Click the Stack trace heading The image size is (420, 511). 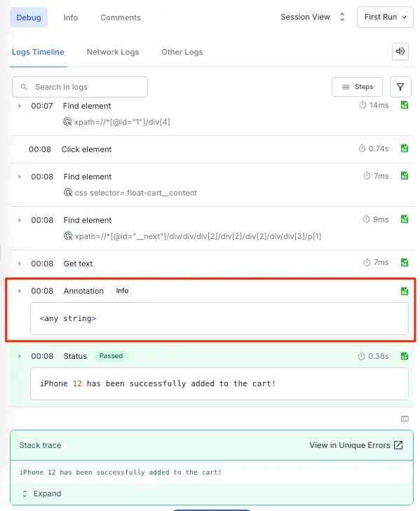coord(40,445)
